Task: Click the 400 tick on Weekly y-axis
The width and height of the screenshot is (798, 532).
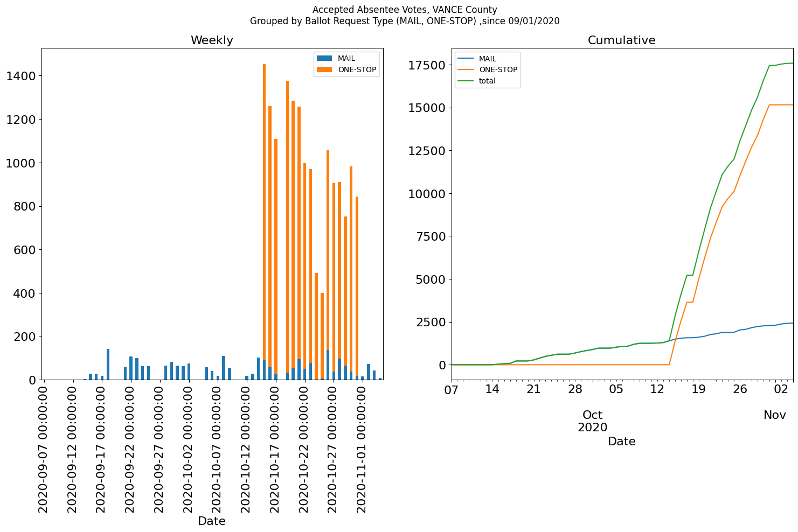Action: (24, 293)
